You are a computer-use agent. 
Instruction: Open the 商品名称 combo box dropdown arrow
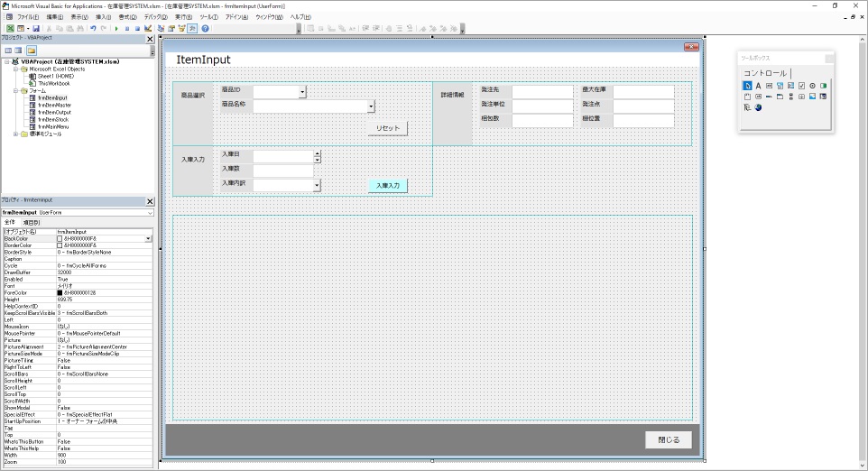(372, 106)
